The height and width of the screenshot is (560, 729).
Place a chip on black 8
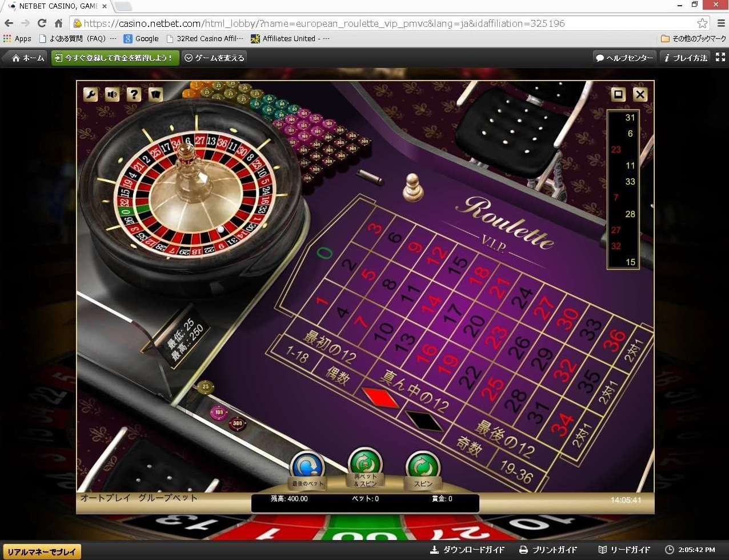pos(389,284)
